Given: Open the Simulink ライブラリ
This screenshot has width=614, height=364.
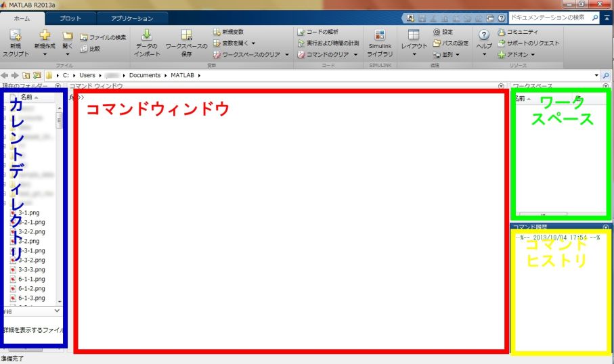Looking at the screenshot, I should point(380,43).
